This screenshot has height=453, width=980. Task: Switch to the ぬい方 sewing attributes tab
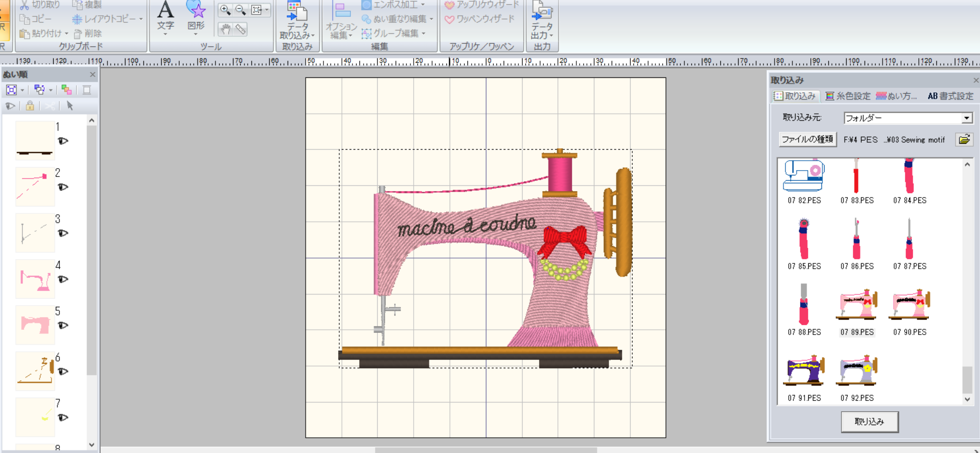[x=896, y=96]
